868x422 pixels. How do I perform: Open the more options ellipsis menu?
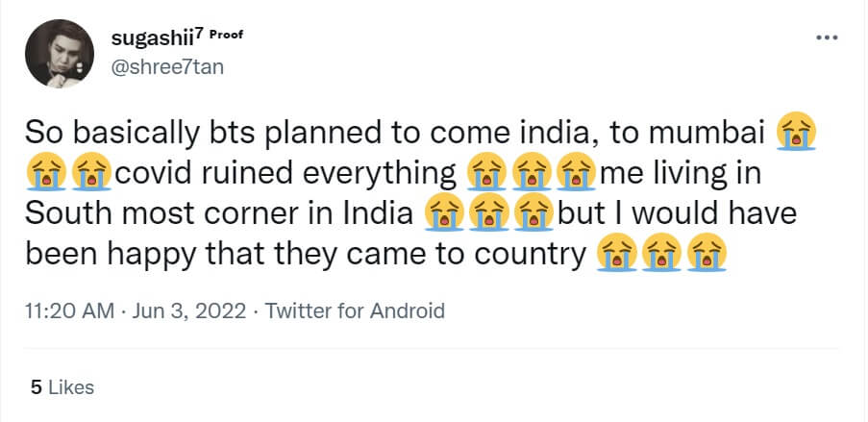[x=827, y=38]
